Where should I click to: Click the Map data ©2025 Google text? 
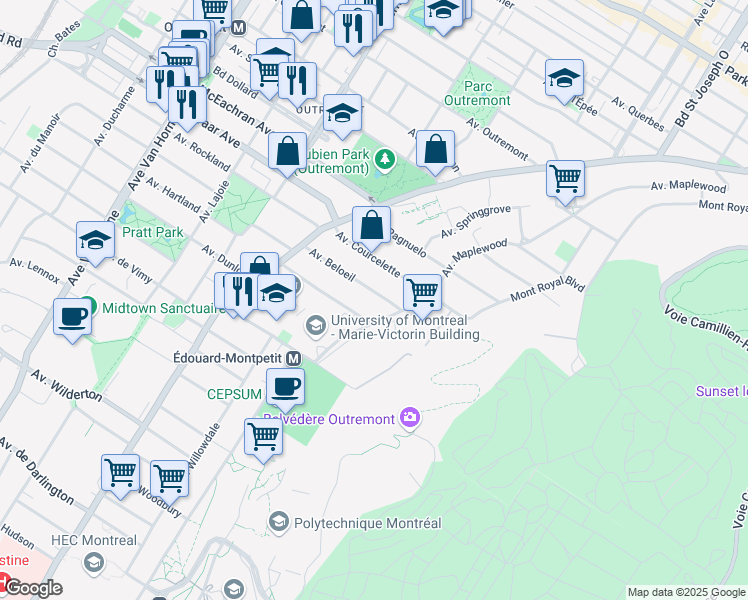tap(686, 593)
